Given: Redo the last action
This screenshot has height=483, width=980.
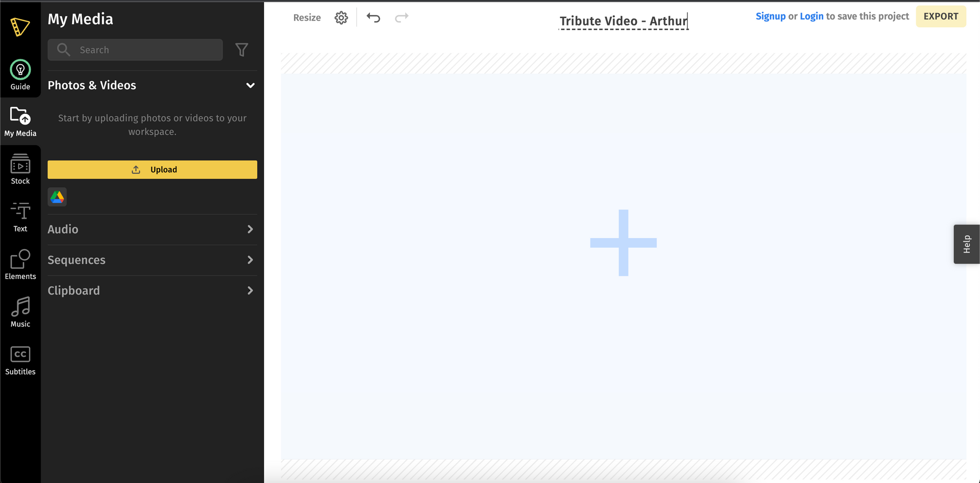Looking at the screenshot, I should pyautogui.click(x=402, y=17).
